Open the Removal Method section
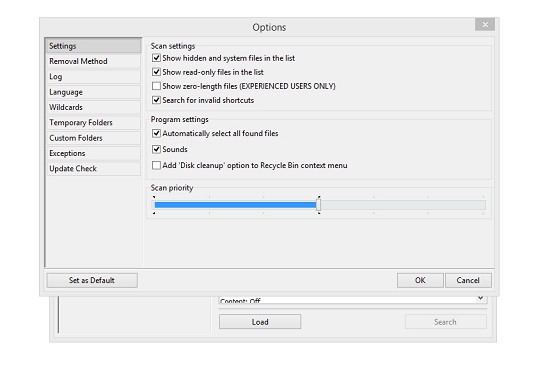Screen dimensions: 550x370 93,61
